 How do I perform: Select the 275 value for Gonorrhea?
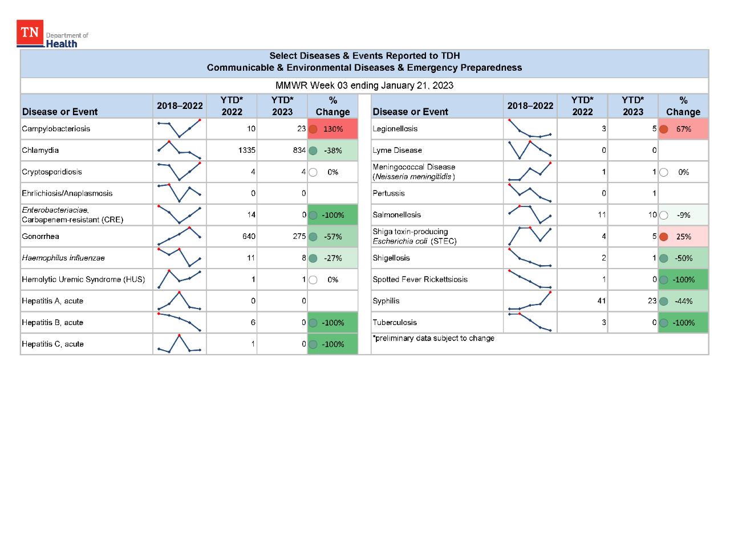(299, 237)
